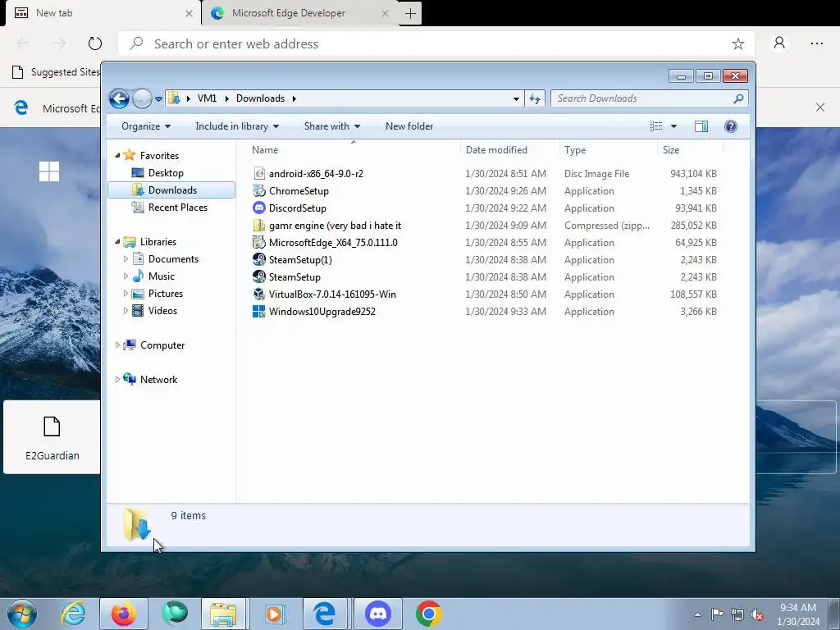840x630 pixels.
Task: Expand the Network node
Action: coord(117,379)
